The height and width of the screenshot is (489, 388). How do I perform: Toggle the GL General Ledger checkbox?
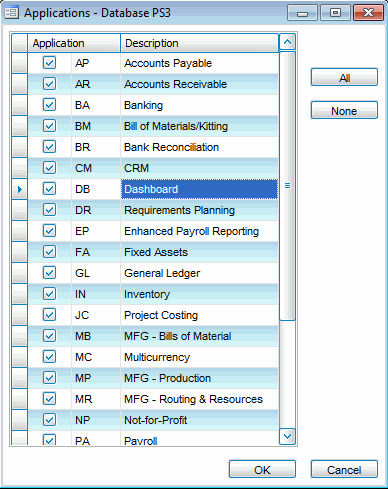click(49, 273)
